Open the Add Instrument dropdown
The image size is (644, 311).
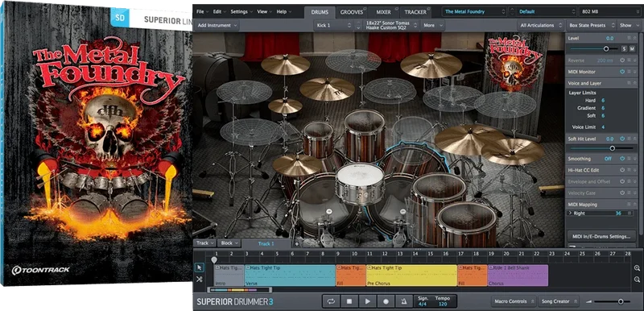pyautogui.click(x=217, y=26)
